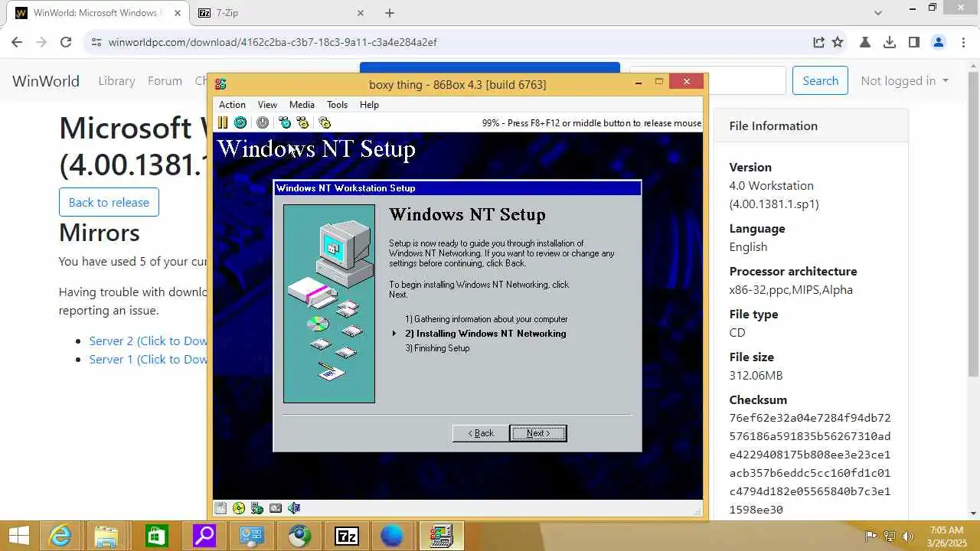
Task: Open the Action Center flag icon
Action: click(871, 536)
